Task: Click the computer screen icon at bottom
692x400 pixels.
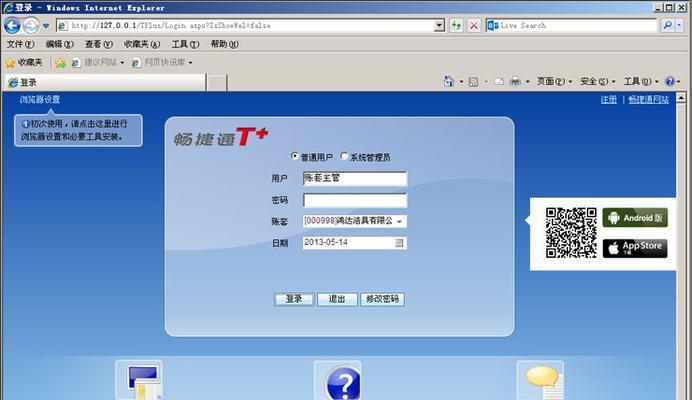Action: (139, 381)
